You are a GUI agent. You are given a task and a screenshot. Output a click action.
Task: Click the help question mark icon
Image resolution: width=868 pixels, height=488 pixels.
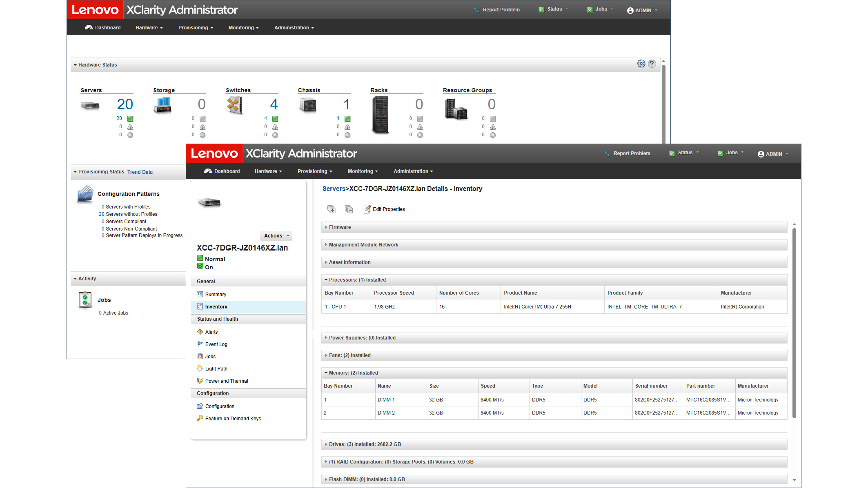(x=652, y=64)
